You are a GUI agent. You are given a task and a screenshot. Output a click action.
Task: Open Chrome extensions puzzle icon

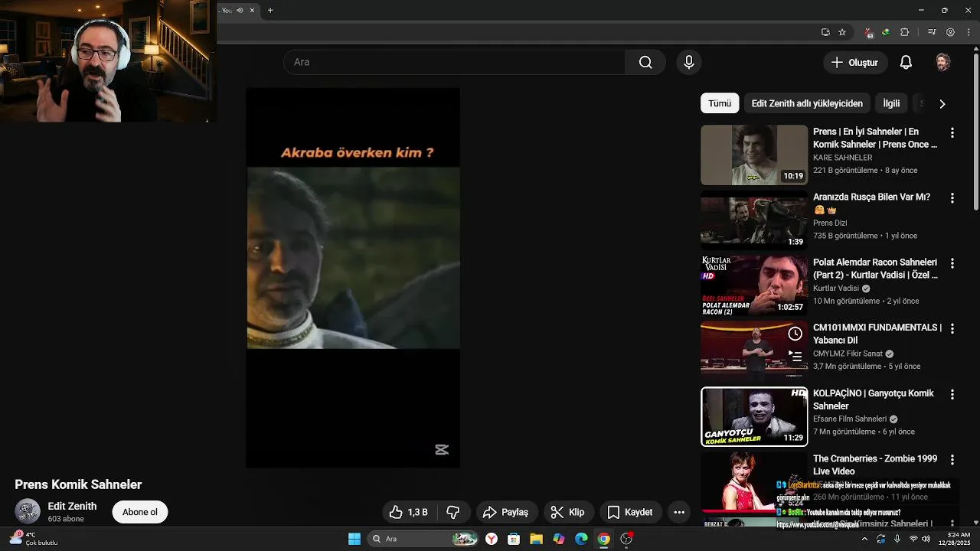coord(905,32)
